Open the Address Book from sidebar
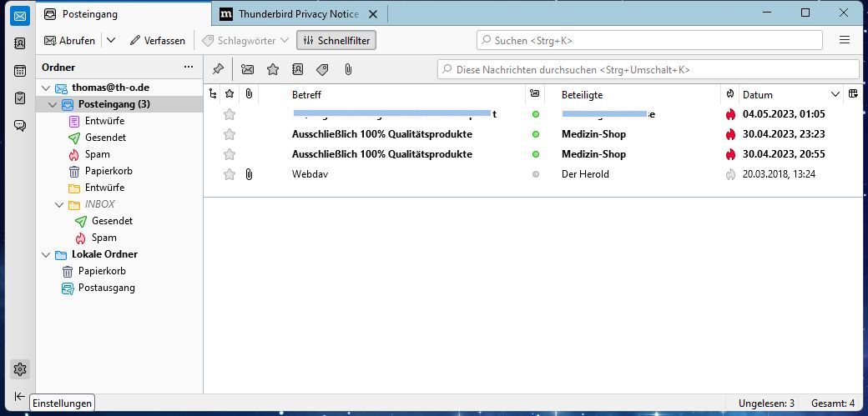Viewport: 868px width, 416px height. coord(20,43)
